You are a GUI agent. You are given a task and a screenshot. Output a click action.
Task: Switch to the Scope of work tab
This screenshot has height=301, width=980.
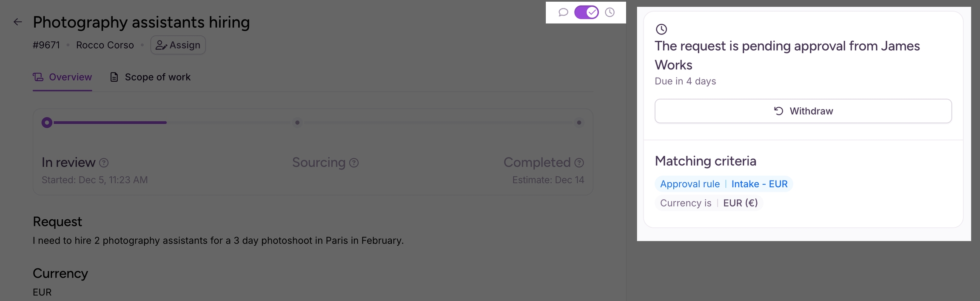[150, 77]
